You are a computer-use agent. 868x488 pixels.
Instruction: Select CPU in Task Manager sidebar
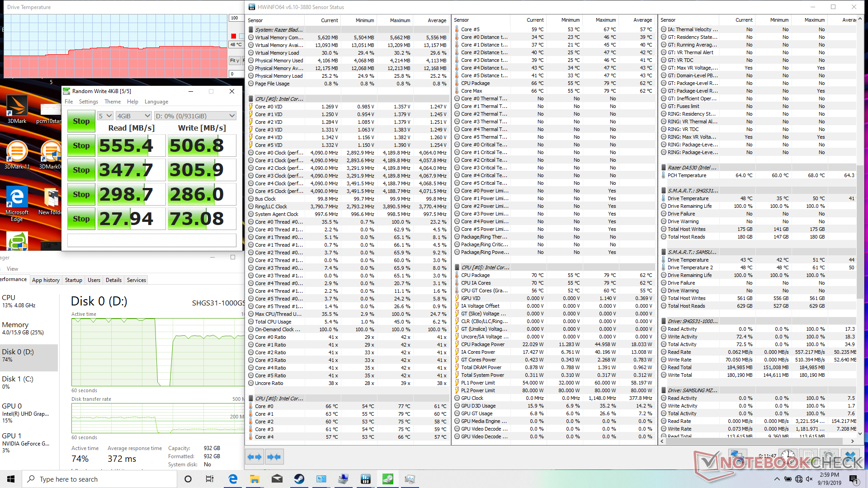29,301
